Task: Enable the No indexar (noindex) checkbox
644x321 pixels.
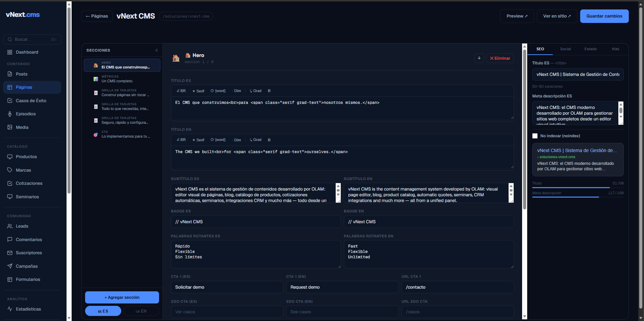Action: point(535,136)
